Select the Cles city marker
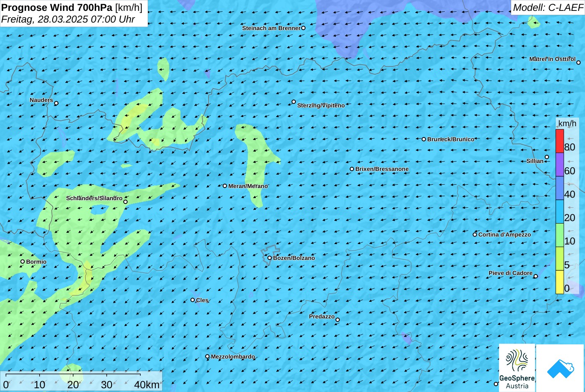585x392 pixels. 193,300
